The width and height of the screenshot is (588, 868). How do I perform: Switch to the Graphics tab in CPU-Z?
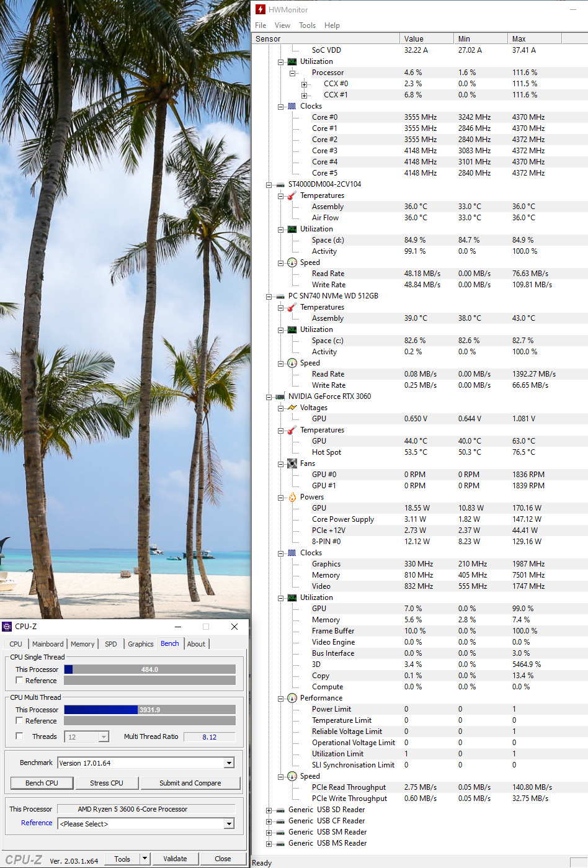point(141,644)
